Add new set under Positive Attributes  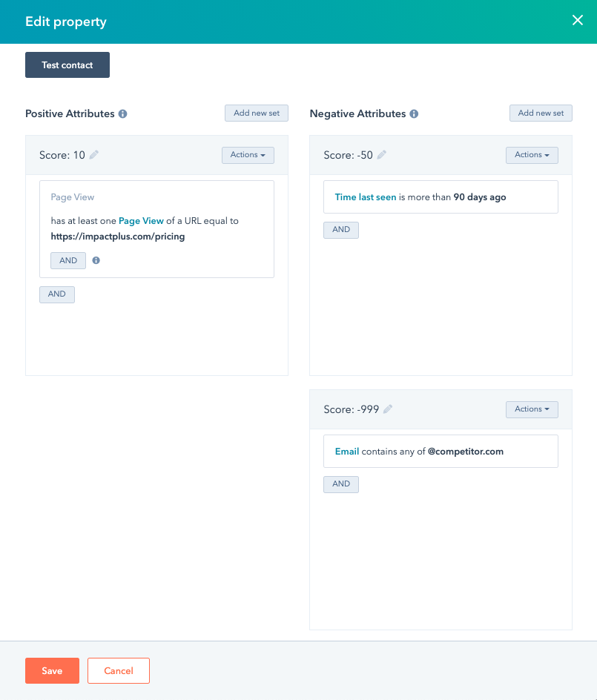pos(256,113)
